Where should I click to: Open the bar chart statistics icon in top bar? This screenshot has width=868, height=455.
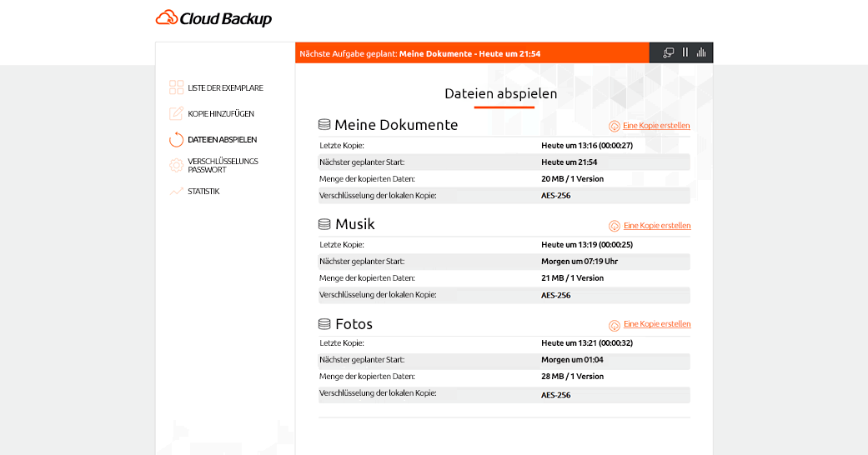[x=701, y=52]
